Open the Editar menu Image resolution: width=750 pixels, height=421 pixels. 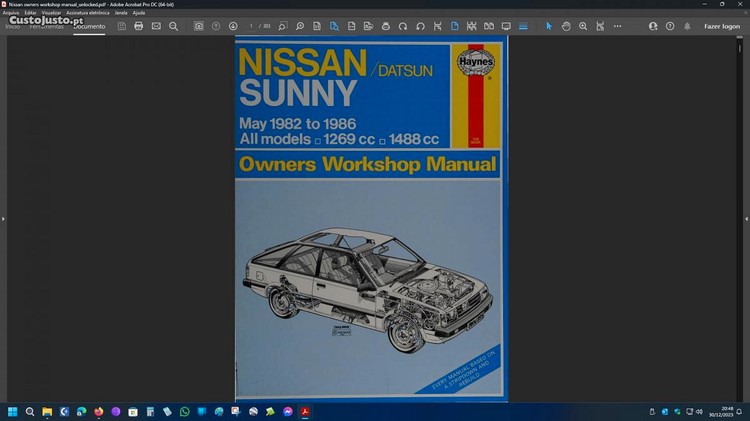point(28,13)
